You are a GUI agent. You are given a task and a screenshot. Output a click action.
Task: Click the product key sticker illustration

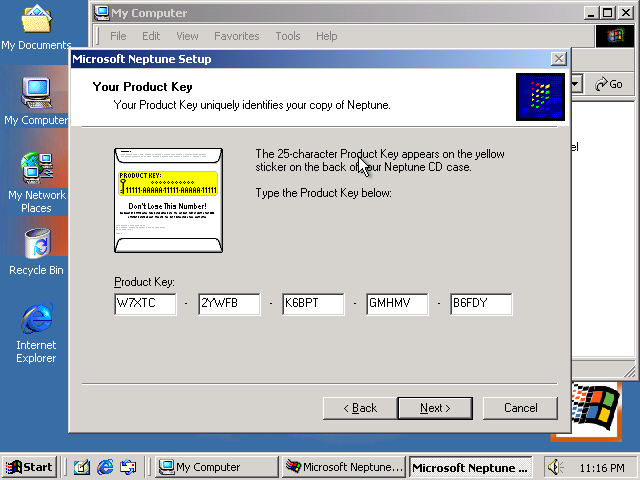tap(169, 200)
